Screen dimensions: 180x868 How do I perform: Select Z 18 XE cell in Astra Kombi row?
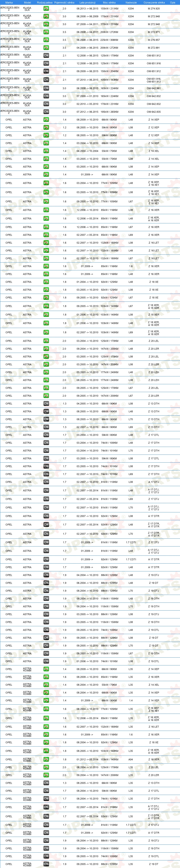[x=154, y=742]
